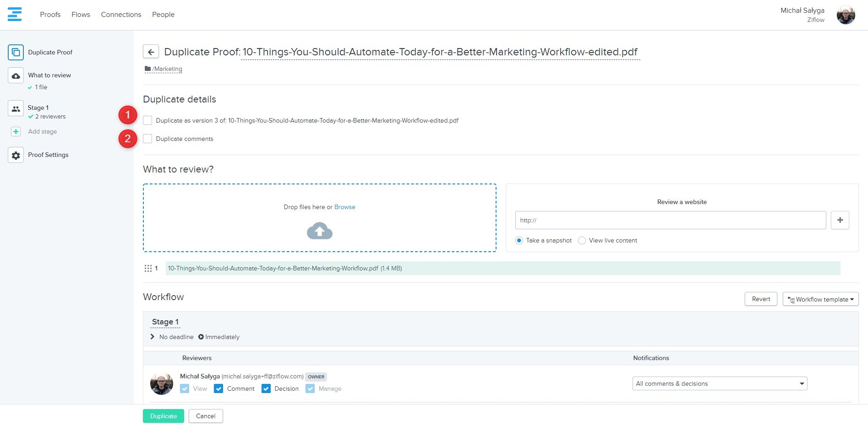Select View live content radio button

(x=582, y=241)
